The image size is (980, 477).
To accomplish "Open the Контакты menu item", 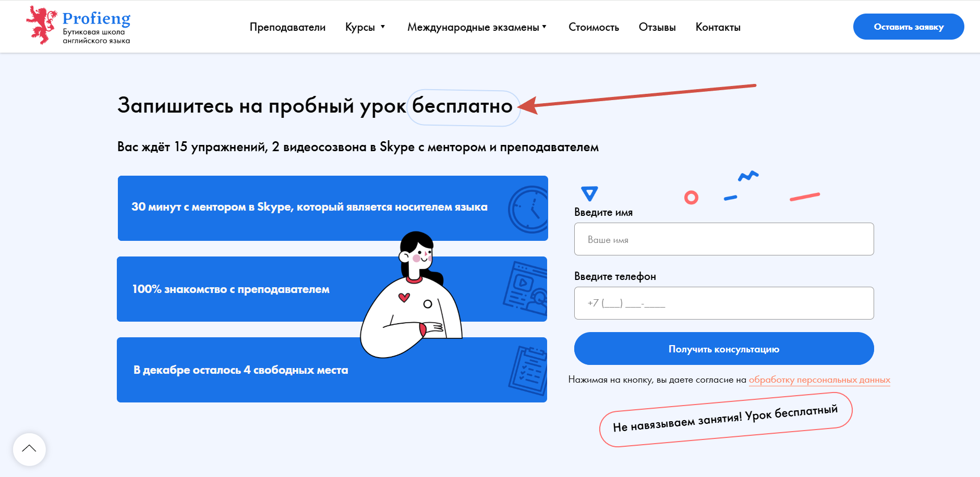I will pos(718,27).
